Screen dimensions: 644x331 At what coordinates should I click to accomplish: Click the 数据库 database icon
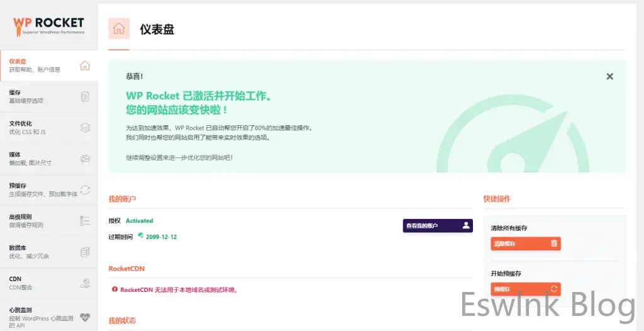click(85, 252)
